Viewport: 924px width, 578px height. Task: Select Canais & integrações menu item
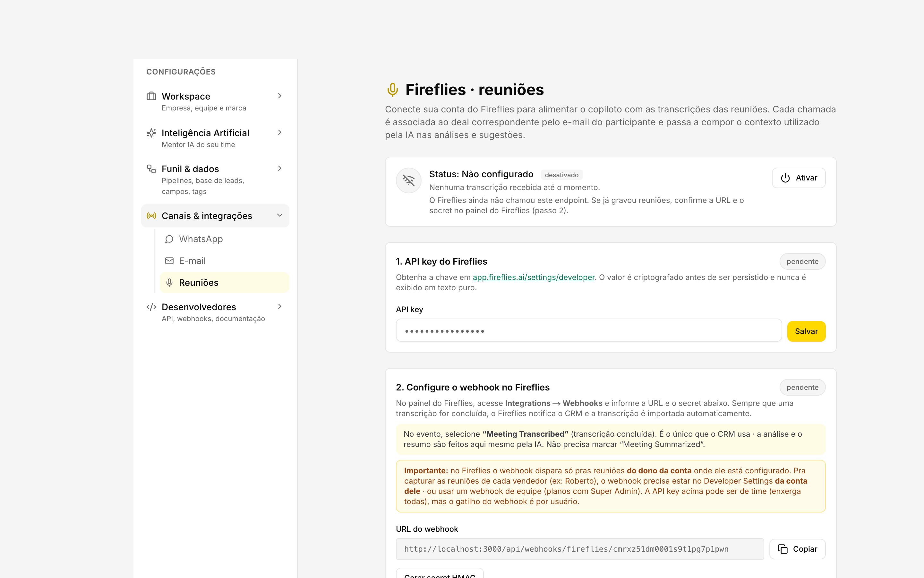pos(215,215)
